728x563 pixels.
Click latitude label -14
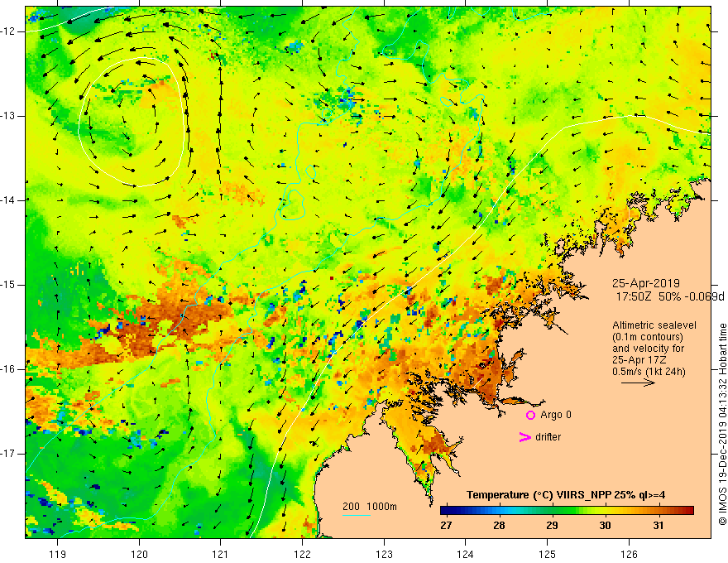pos(8,200)
